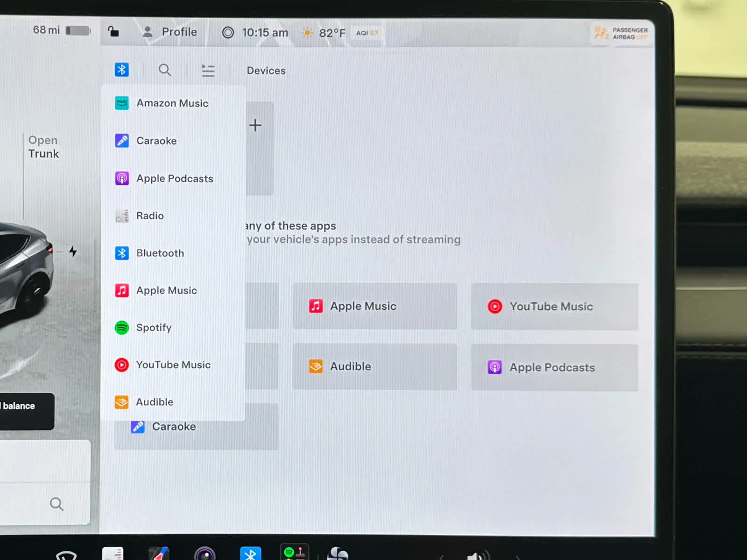The width and height of the screenshot is (747, 560).
Task: Tap the Sentry Mode circle icon
Action: 228,32
